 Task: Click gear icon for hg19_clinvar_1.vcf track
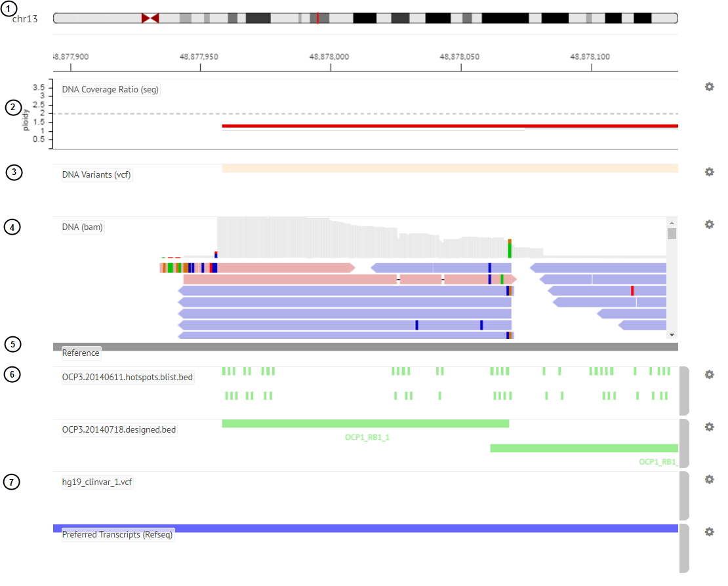click(x=709, y=479)
